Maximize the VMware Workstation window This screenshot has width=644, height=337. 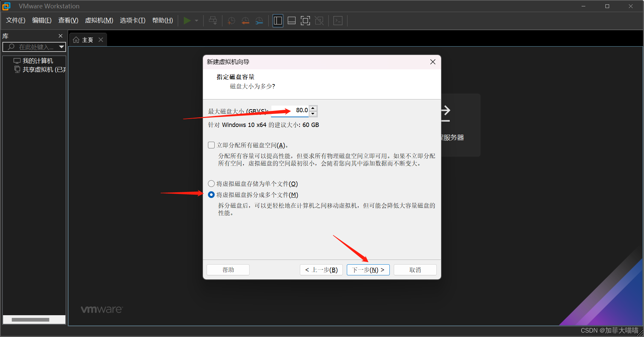coord(607,6)
